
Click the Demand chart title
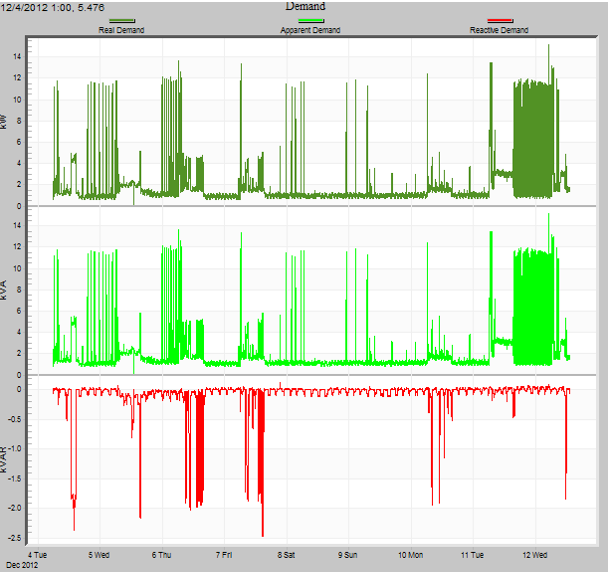tap(305, 6)
